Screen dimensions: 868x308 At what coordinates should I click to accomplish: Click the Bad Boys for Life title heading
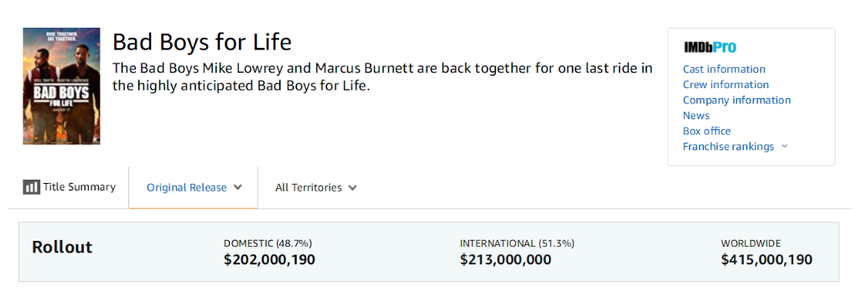tap(202, 43)
